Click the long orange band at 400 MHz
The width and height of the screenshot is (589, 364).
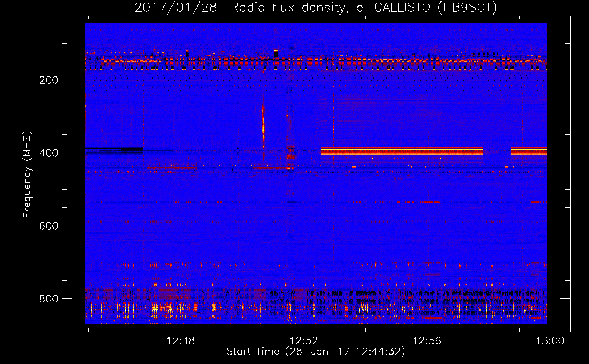coord(402,151)
